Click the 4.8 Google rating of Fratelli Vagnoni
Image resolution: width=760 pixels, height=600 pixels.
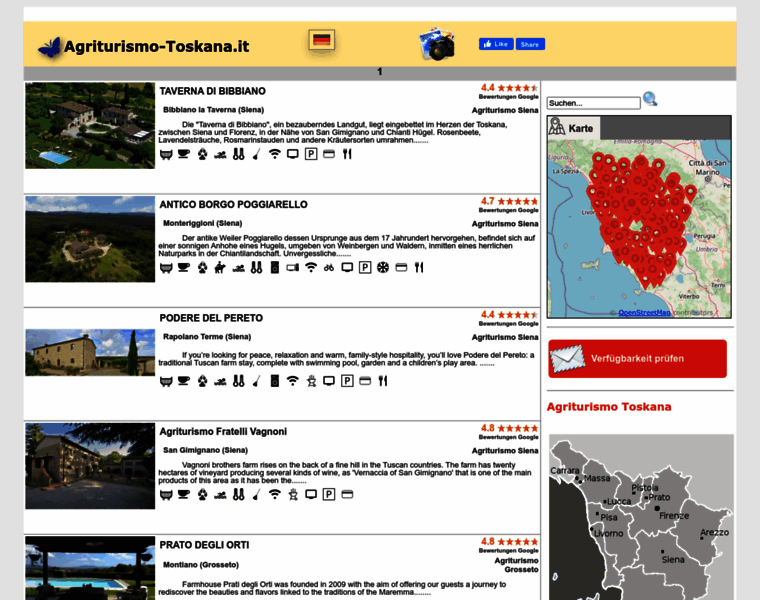coord(509,428)
